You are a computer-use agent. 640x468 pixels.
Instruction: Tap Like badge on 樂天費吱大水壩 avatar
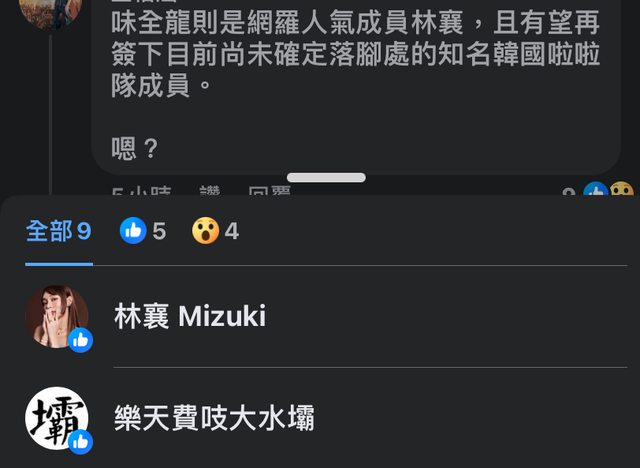click(80, 442)
